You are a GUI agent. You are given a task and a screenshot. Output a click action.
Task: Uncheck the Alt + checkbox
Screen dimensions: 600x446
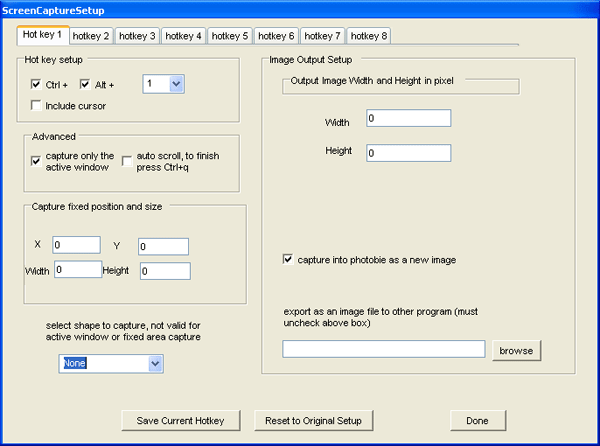tap(85, 84)
